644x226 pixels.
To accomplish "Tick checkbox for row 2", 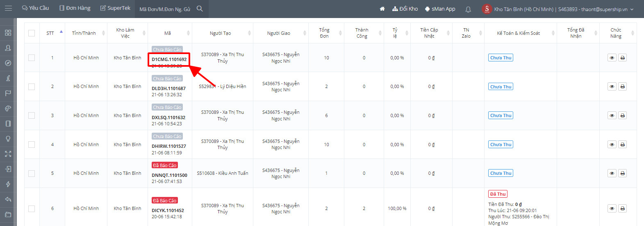I will pos(32,87).
